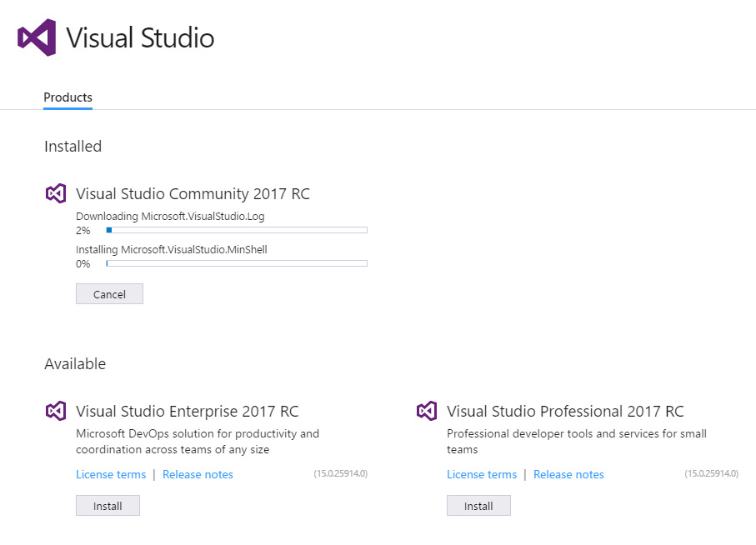Open Release notes for Professional edition
Viewport: 756px width, 545px height.
click(x=568, y=474)
